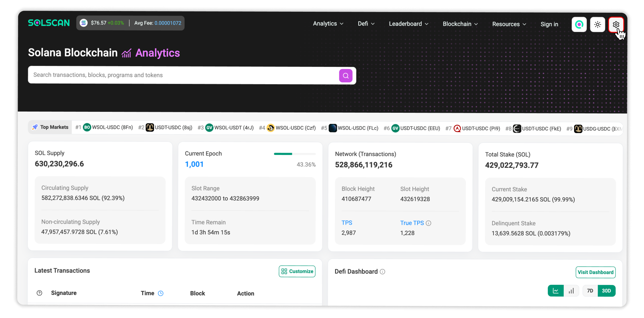Click the dark icon for WSOL-USDC (FLc)
The image size is (644, 318).
click(x=333, y=128)
